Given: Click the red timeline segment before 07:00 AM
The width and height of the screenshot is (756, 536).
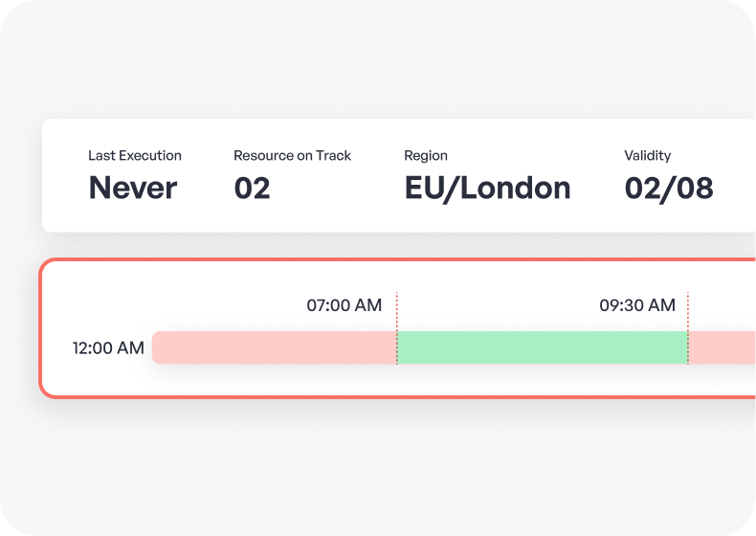Looking at the screenshot, I should (x=275, y=347).
